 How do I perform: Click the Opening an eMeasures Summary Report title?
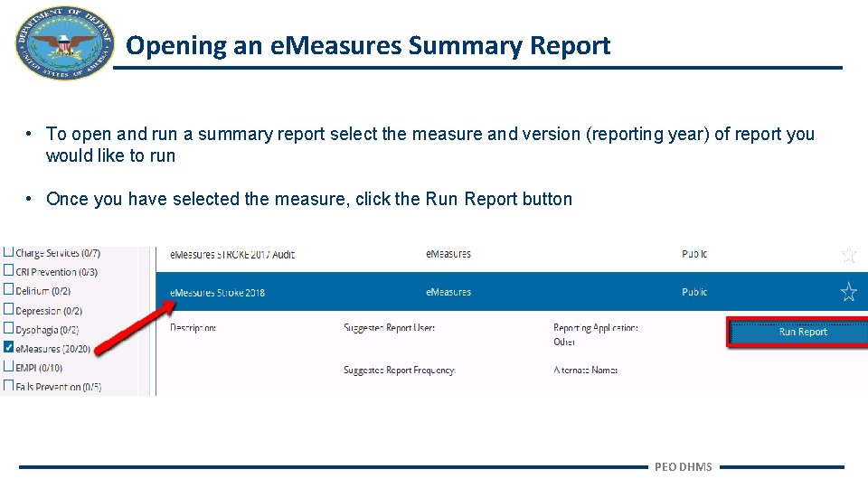pos(368,45)
